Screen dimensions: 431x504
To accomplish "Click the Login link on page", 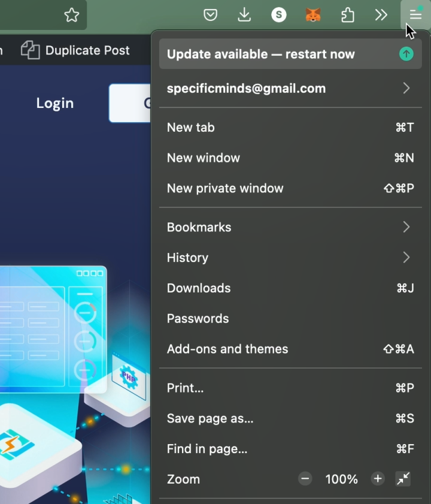I will [55, 103].
